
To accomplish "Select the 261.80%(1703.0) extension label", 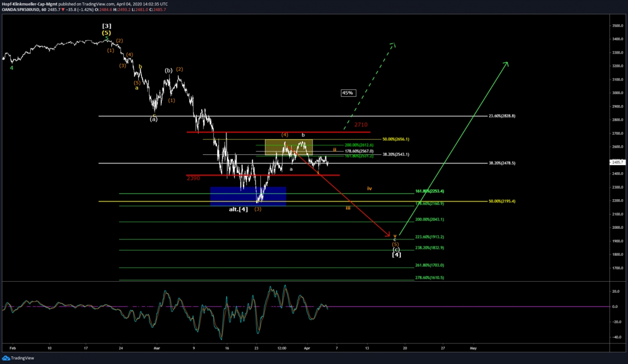I will [430, 265].
